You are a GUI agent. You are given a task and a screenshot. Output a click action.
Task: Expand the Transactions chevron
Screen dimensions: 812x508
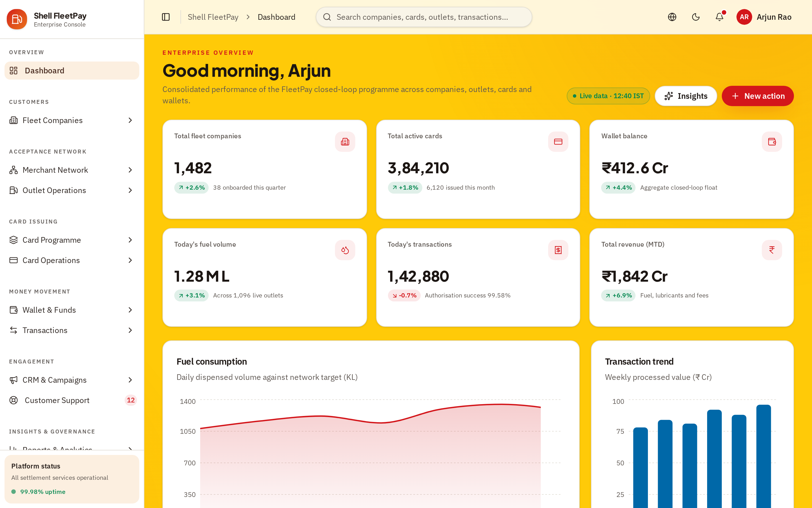(130, 330)
